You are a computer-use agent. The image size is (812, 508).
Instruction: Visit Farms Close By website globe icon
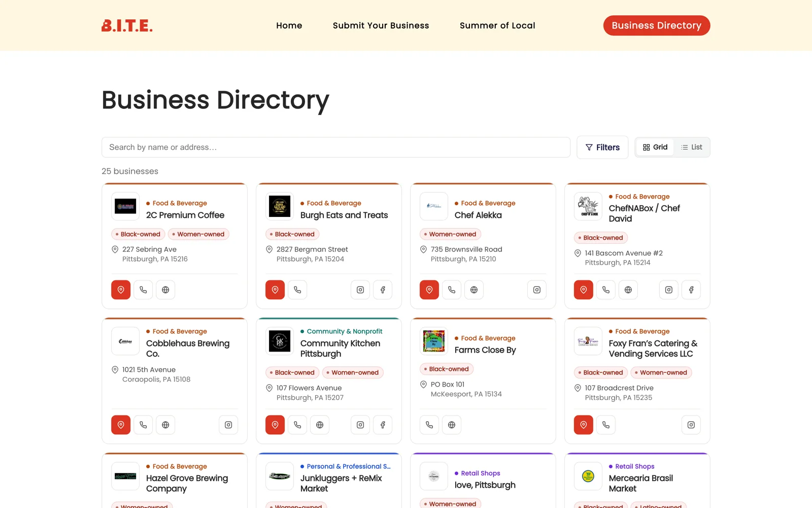point(452,425)
